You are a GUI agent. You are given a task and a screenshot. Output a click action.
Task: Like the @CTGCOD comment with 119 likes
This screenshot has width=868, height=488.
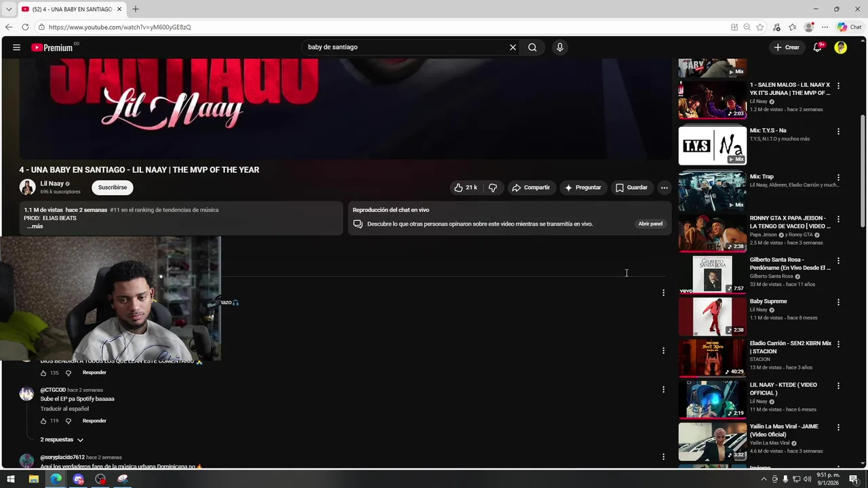43,421
